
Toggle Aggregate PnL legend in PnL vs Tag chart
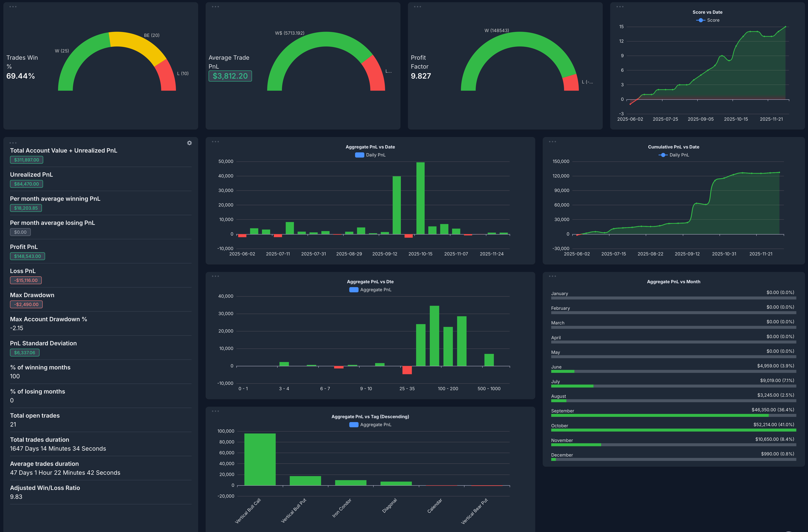pyautogui.click(x=370, y=425)
